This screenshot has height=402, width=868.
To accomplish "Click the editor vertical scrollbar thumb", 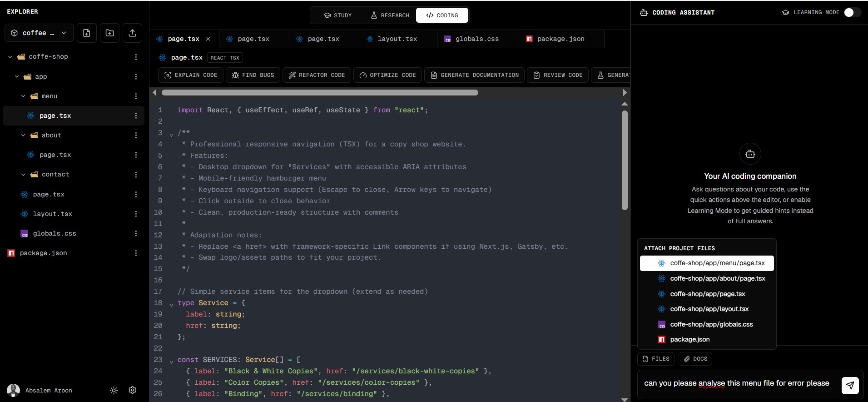I will pyautogui.click(x=625, y=160).
